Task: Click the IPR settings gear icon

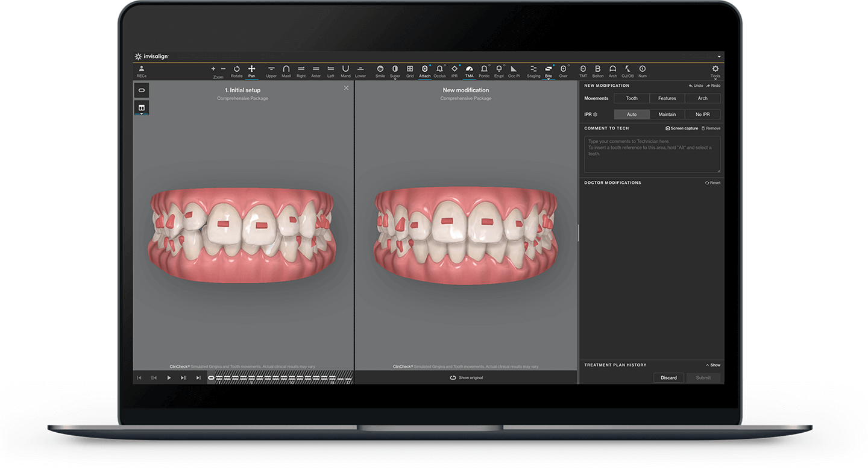Action: click(595, 115)
